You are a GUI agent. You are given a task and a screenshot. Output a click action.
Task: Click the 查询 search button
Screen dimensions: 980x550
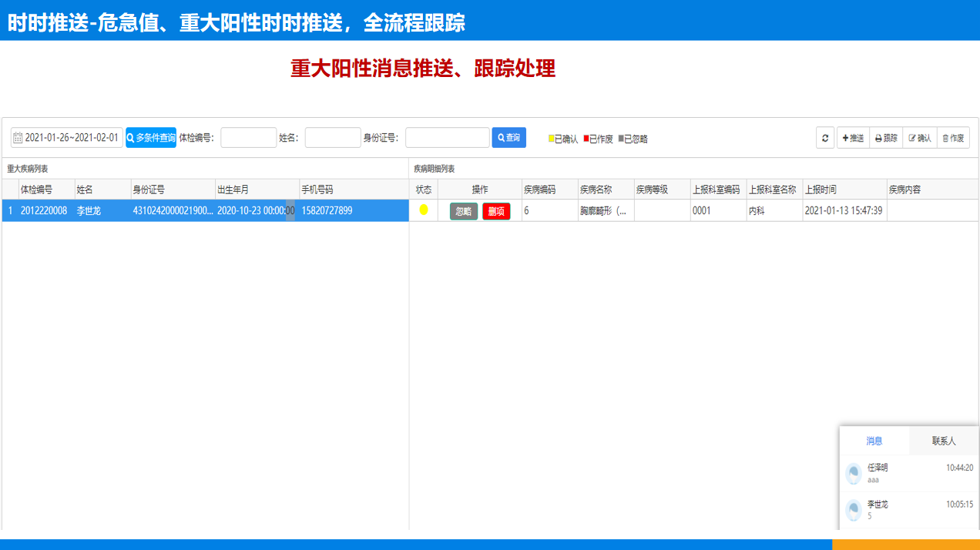click(509, 138)
